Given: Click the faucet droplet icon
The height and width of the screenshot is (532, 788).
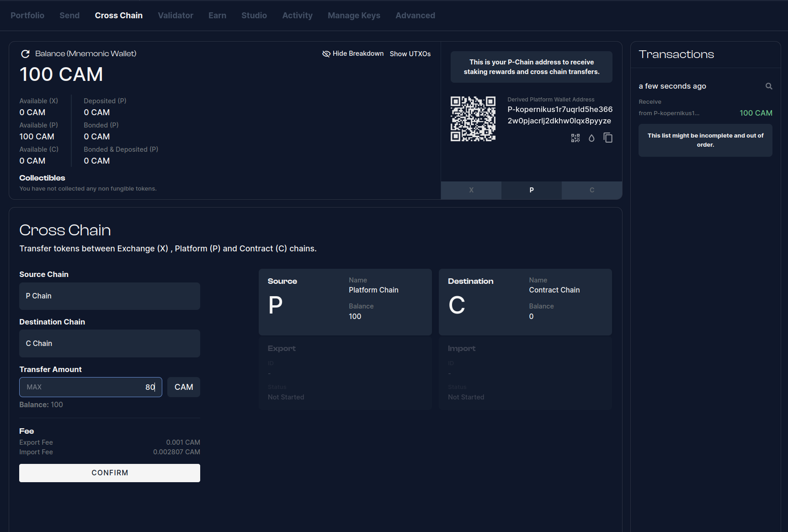Looking at the screenshot, I should click(591, 138).
